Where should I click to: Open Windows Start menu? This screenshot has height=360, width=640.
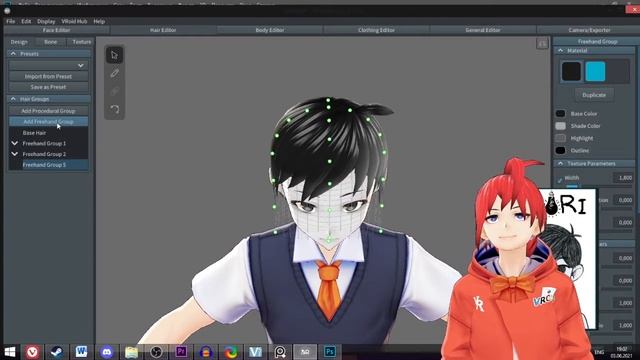pyautogui.click(x=10, y=351)
